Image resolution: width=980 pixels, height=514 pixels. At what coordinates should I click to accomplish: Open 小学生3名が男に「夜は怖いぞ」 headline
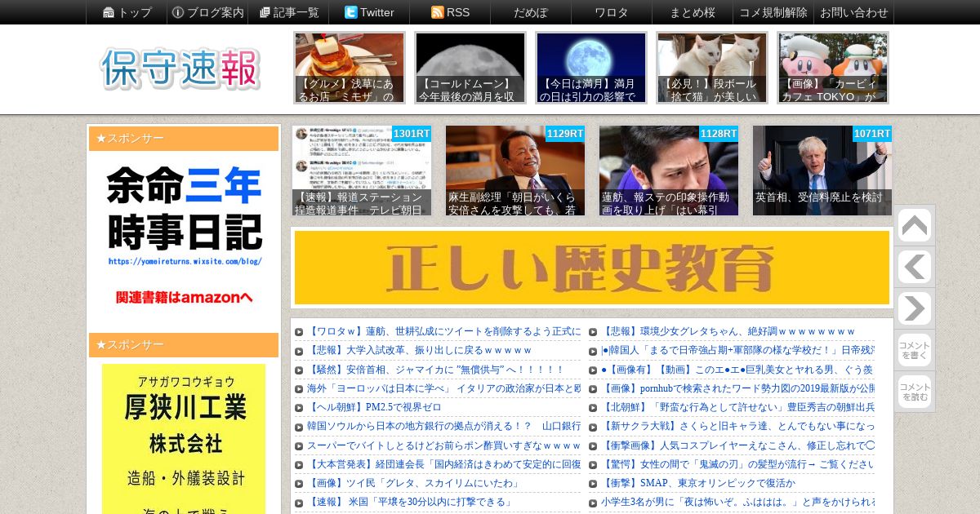click(x=737, y=502)
